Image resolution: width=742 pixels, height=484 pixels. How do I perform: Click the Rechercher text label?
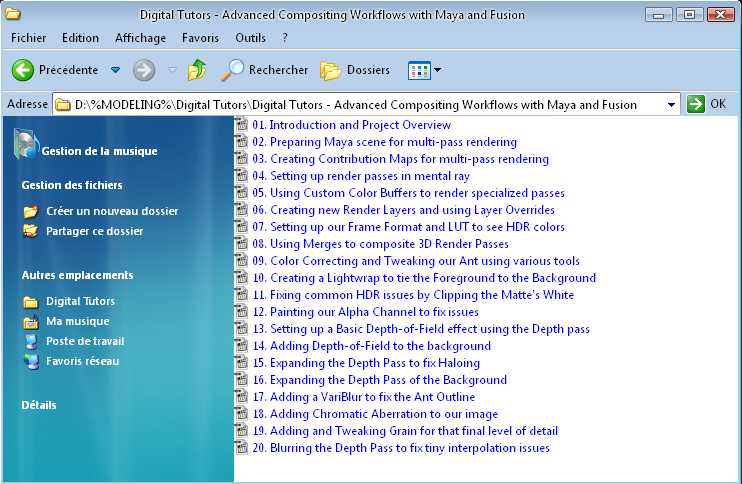pyautogui.click(x=278, y=70)
